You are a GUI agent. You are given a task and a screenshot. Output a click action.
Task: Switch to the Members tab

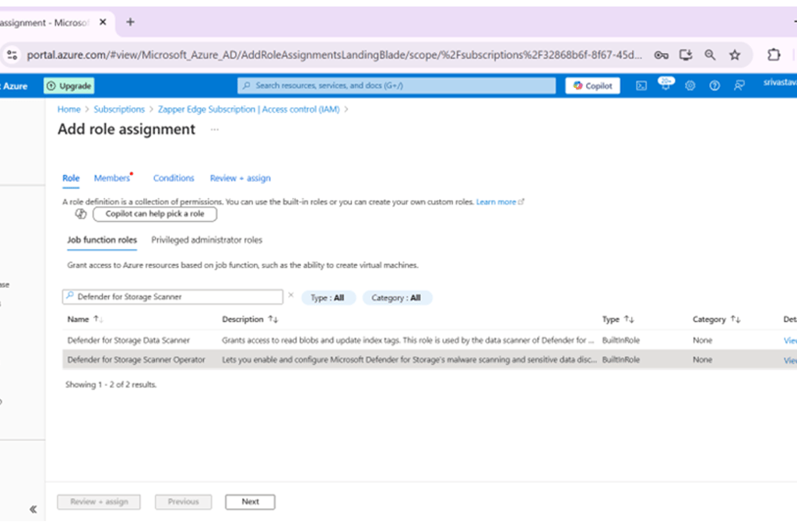(x=112, y=178)
